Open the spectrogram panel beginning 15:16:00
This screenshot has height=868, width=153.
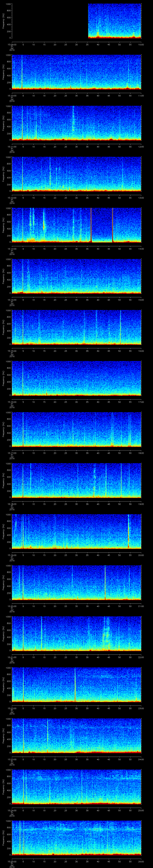(x=76, y=378)
